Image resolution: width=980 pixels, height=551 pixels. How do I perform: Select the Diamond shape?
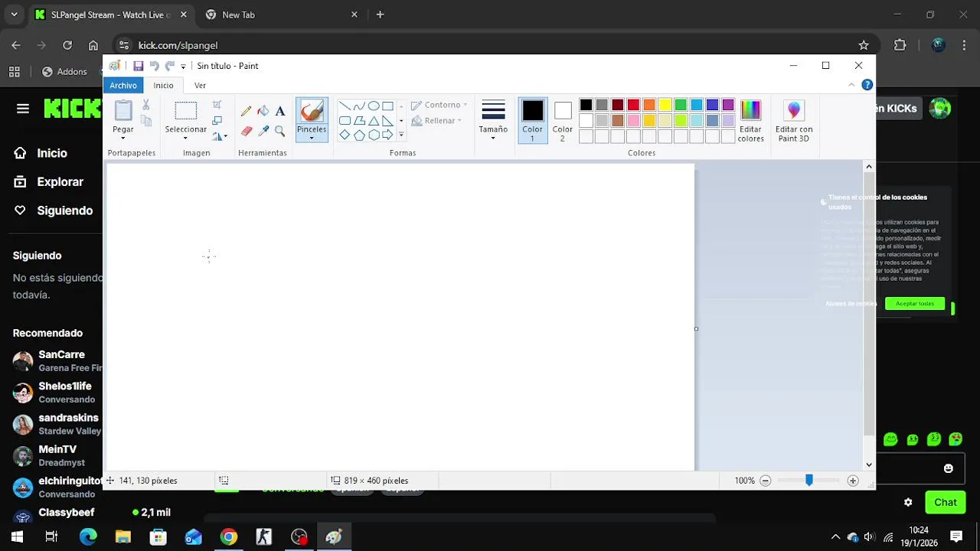[x=345, y=135]
